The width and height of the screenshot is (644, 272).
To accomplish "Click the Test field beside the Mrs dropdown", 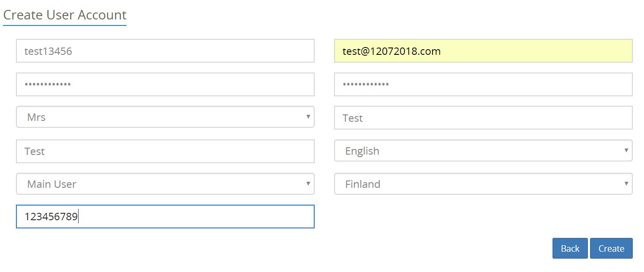I will (483, 118).
